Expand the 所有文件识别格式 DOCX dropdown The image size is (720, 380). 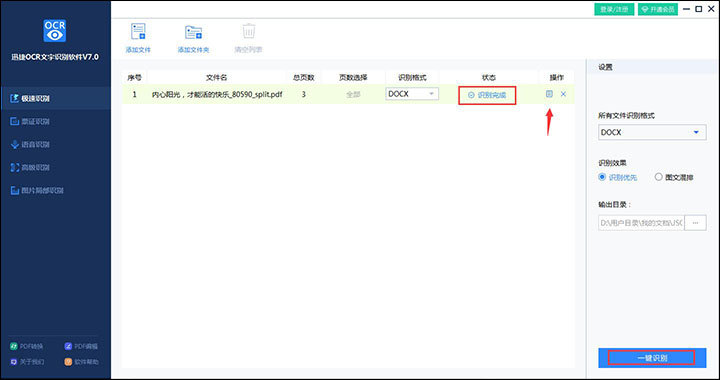point(652,132)
